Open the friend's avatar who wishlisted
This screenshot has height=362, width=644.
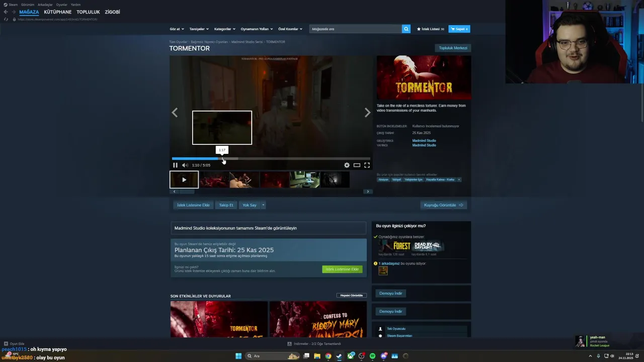[x=383, y=271]
